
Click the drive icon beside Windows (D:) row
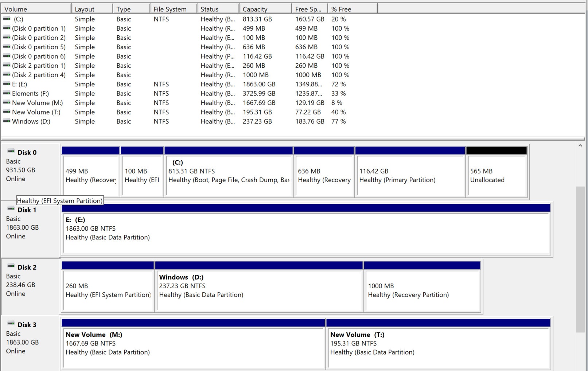(7, 121)
